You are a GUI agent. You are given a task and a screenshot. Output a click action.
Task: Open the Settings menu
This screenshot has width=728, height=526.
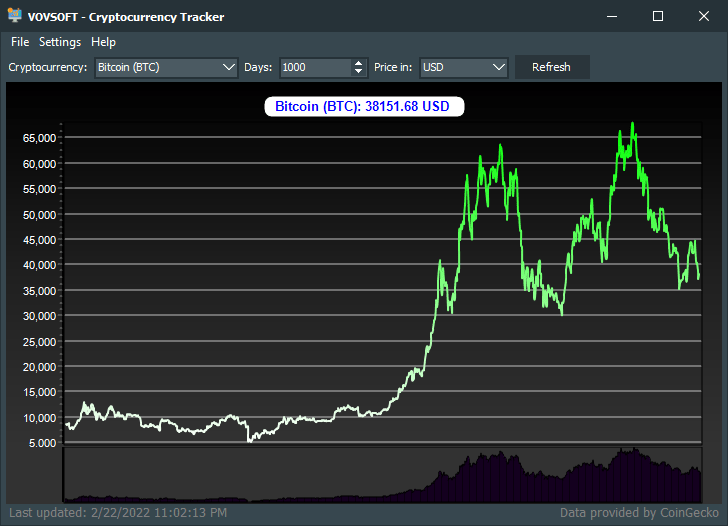coord(60,42)
